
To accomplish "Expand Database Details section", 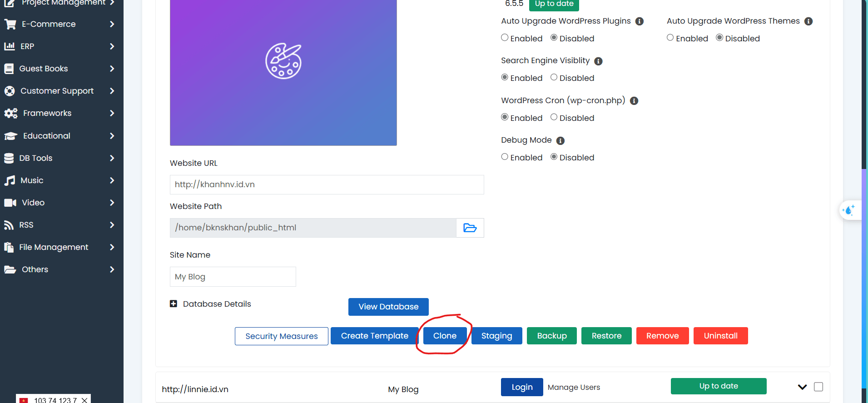I will pyautogui.click(x=174, y=303).
